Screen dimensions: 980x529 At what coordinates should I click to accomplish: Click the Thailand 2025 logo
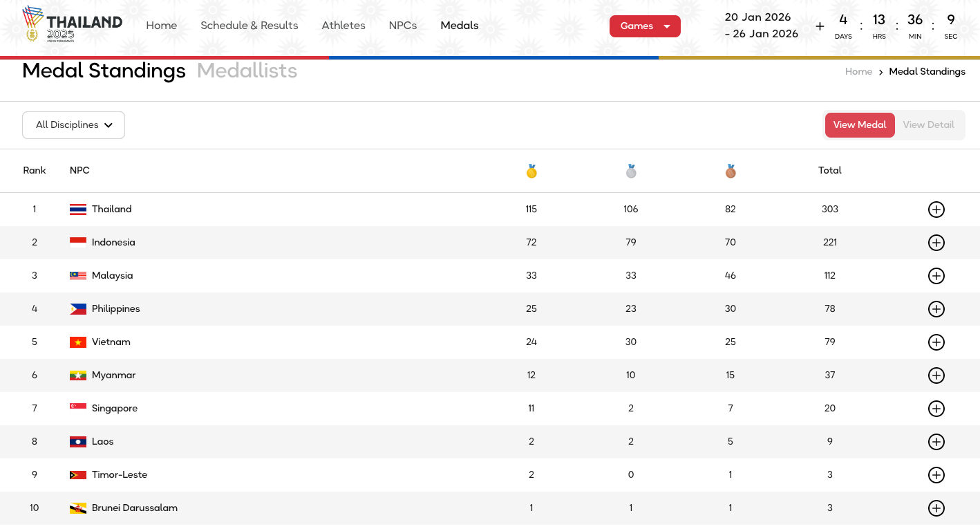pos(72,25)
